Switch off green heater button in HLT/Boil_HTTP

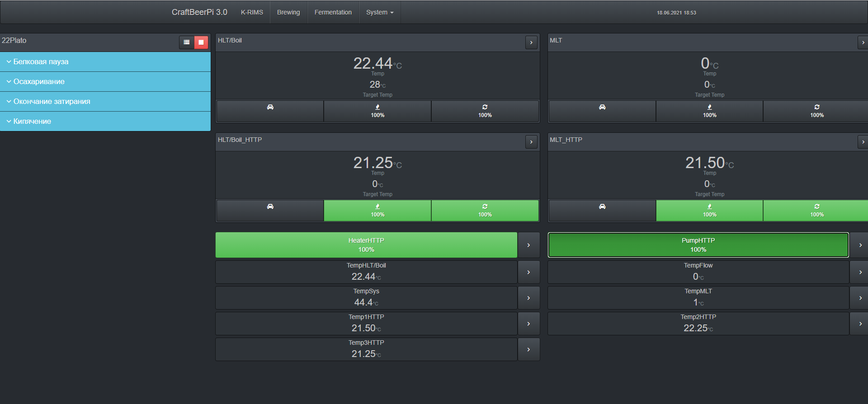pos(377,211)
